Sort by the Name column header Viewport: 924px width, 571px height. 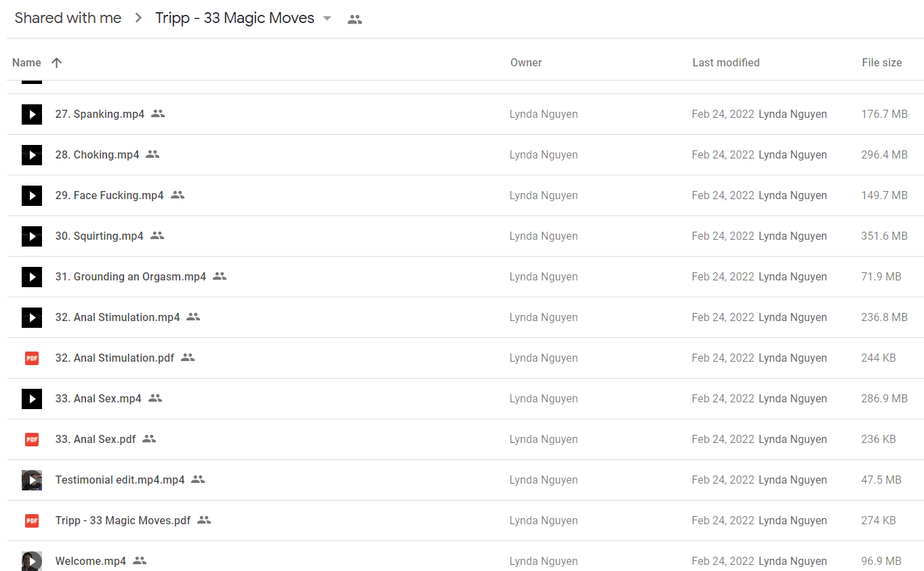tap(26, 62)
